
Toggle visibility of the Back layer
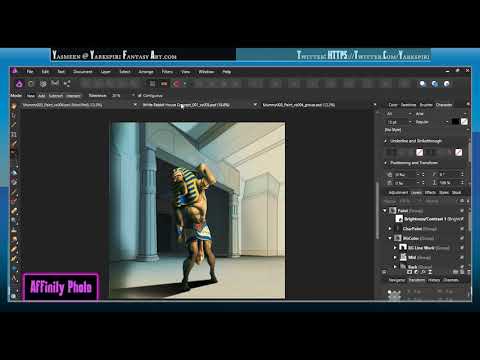(x=462, y=267)
